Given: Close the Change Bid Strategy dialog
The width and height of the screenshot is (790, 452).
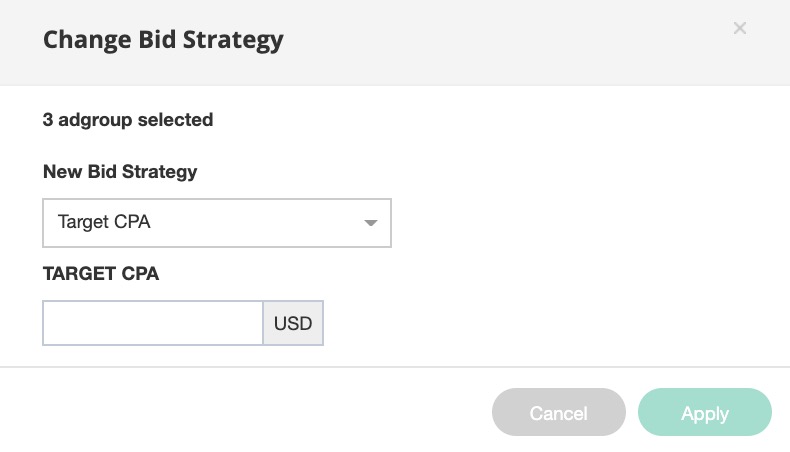Looking at the screenshot, I should [x=740, y=29].
